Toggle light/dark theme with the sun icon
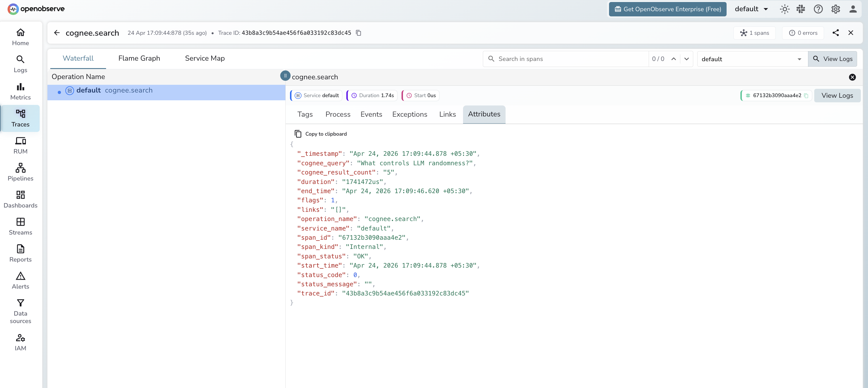The image size is (868, 388). point(785,9)
